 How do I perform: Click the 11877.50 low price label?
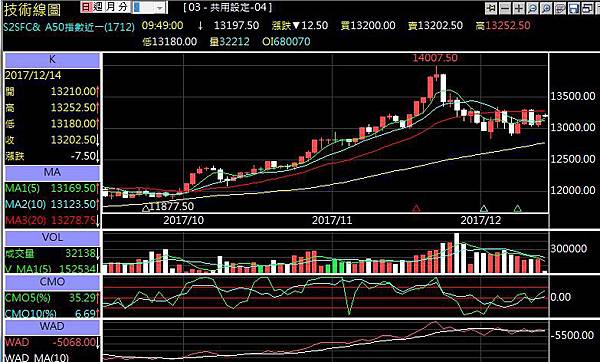click(x=171, y=207)
